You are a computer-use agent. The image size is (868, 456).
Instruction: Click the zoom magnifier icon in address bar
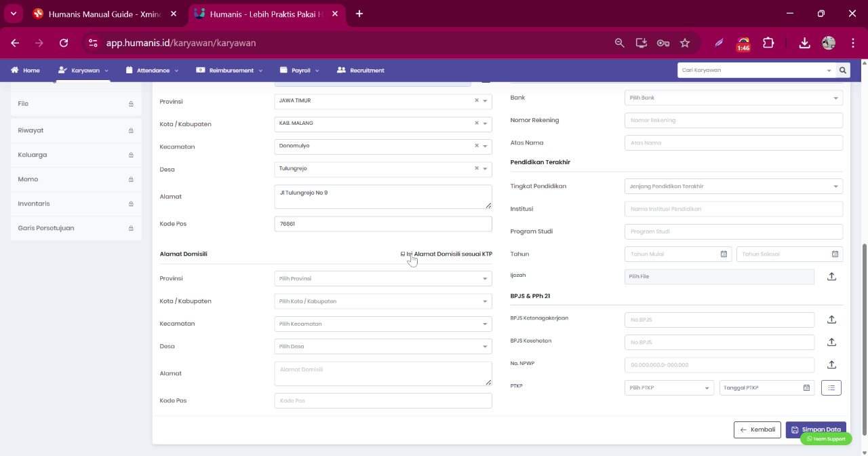(619, 43)
